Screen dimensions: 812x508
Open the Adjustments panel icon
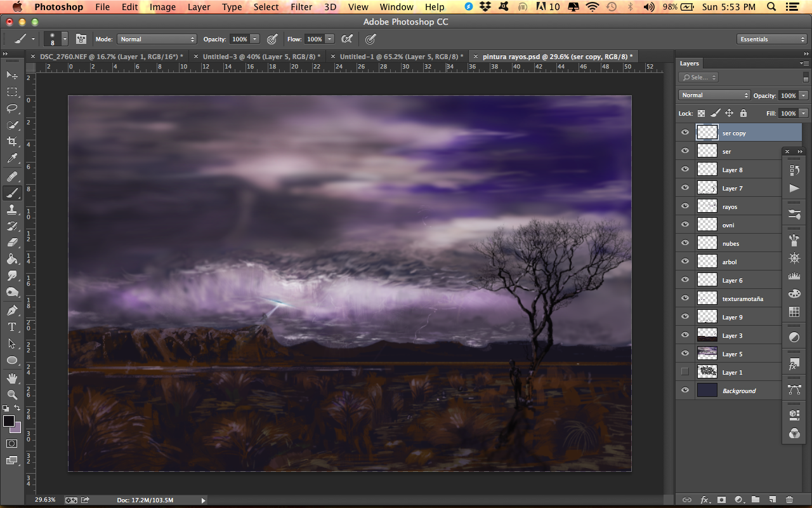pos(794,337)
